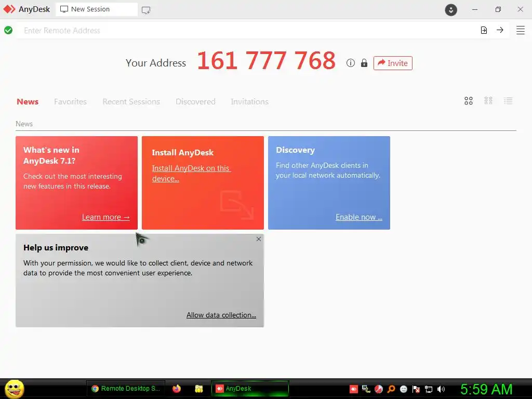Click the file transfer icon beside address bar
Screen dimensions: 532x399
(x=484, y=30)
